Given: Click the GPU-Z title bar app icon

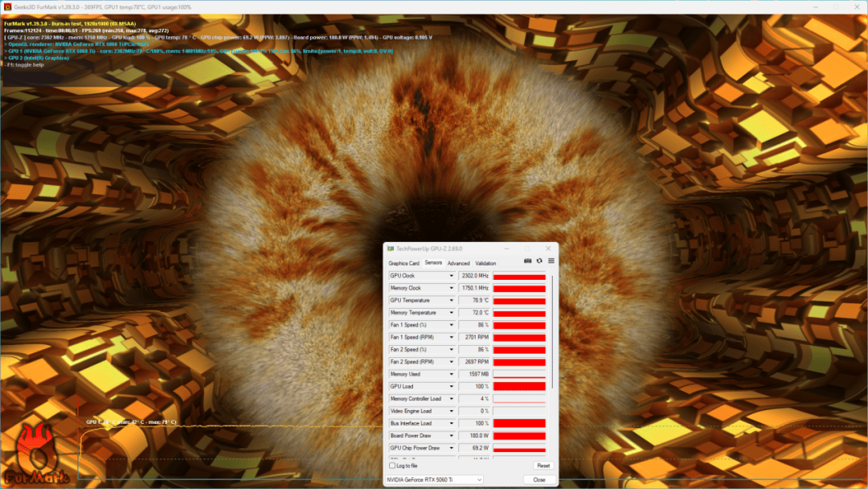Looking at the screenshot, I should pos(391,249).
